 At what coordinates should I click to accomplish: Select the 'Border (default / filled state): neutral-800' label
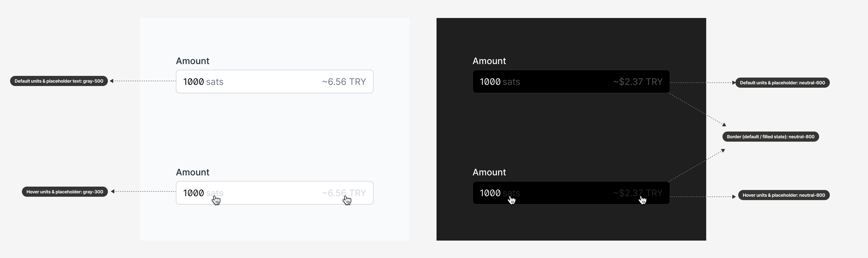click(771, 137)
